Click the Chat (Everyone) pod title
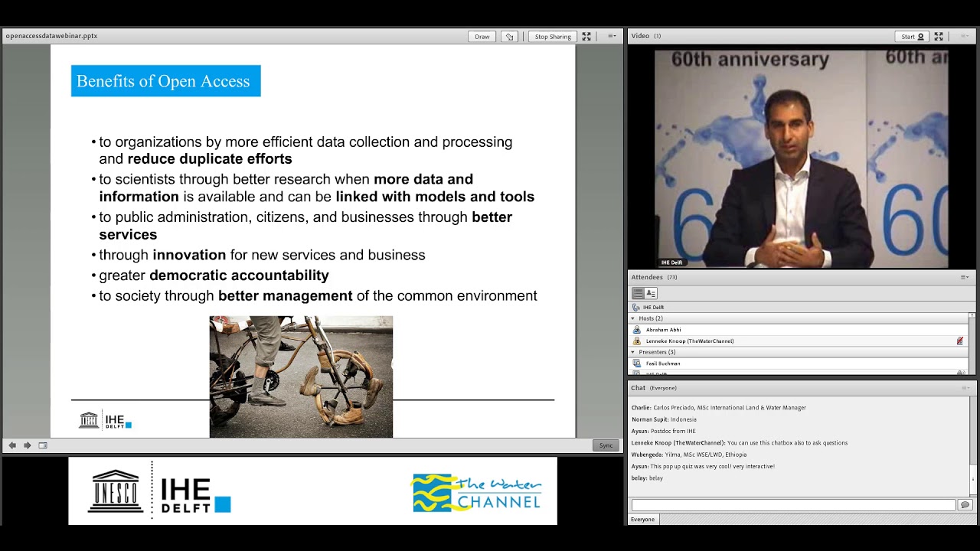Viewport: 980px width, 551px height. (653, 388)
